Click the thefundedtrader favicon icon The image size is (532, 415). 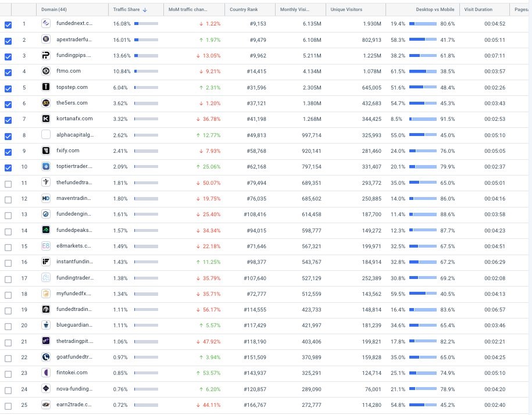[46, 183]
